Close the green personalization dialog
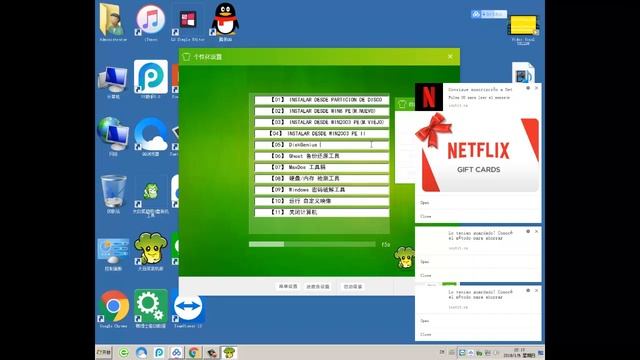 click(x=450, y=57)
